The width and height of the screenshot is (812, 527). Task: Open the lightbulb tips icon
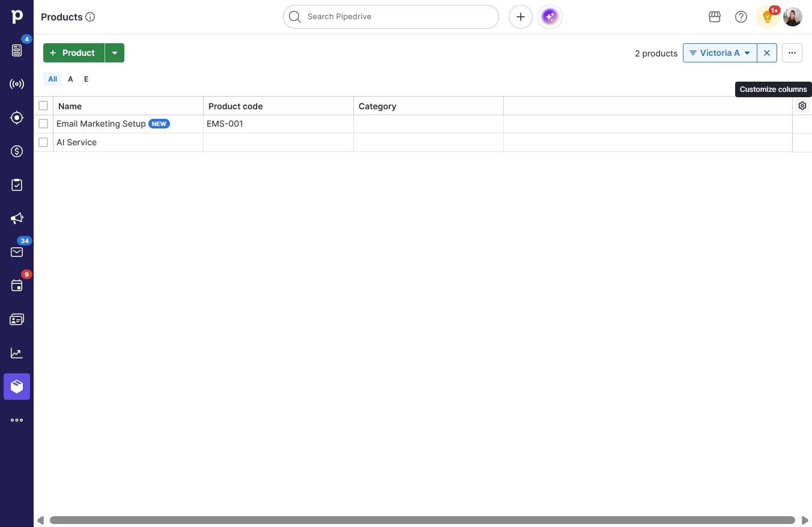click(768, 17)
